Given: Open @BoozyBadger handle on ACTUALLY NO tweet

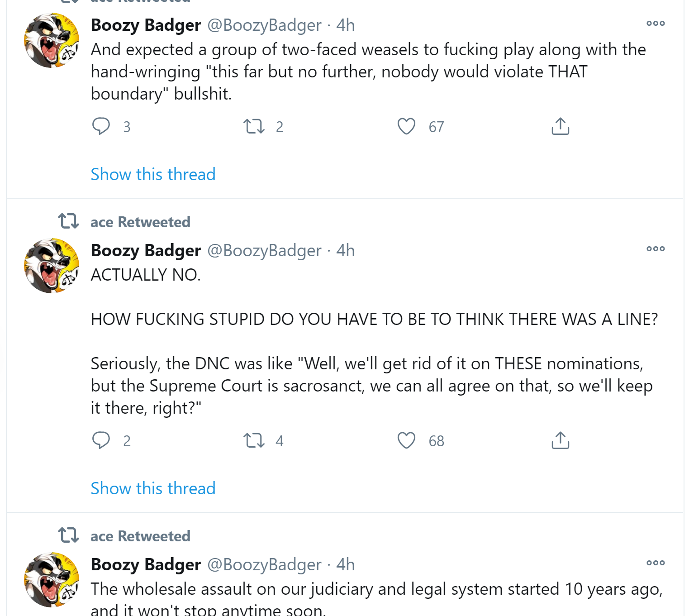Looking at the screenshot, I should pyautogui.click(x=264, y=250).
